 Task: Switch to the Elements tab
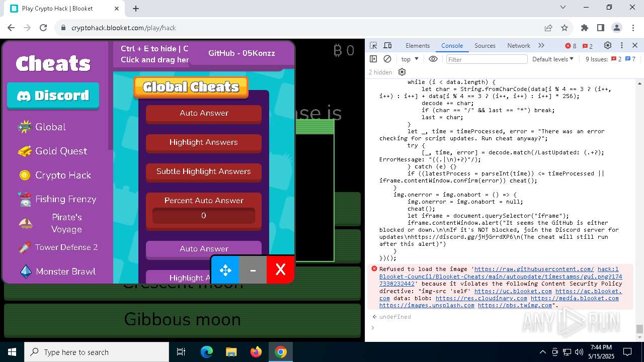click(418, 45)
